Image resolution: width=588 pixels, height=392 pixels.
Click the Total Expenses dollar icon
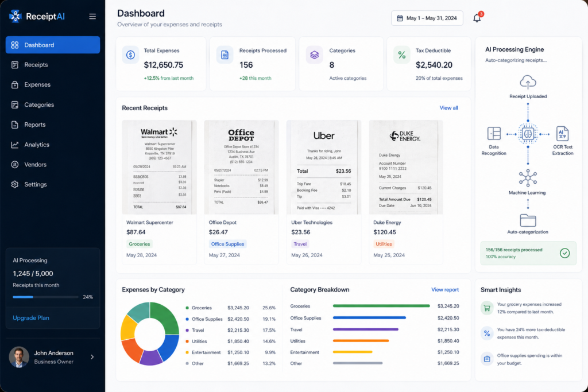(130, 55)
